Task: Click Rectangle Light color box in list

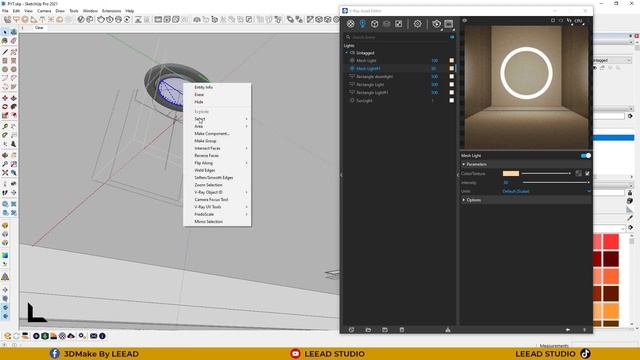Action: (451, 84)
